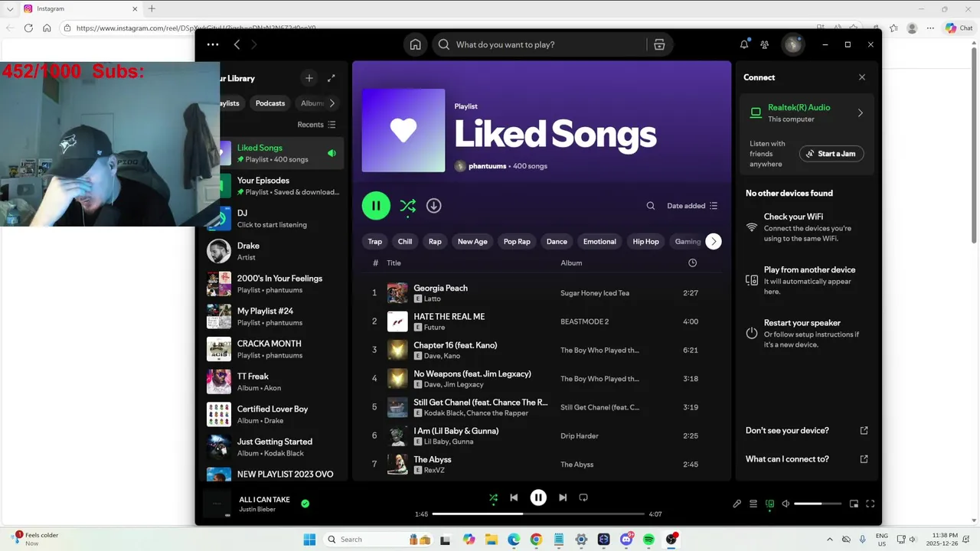Open the What can I connect to? link
The width and height of the screenshot is (980, 551).
(x=806, y=459)
